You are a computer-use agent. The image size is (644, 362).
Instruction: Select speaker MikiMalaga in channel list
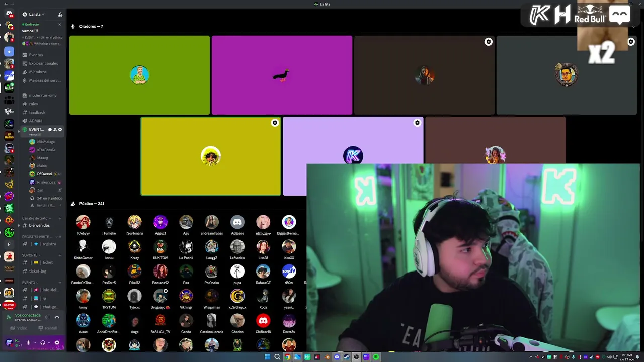pos(45,142)
